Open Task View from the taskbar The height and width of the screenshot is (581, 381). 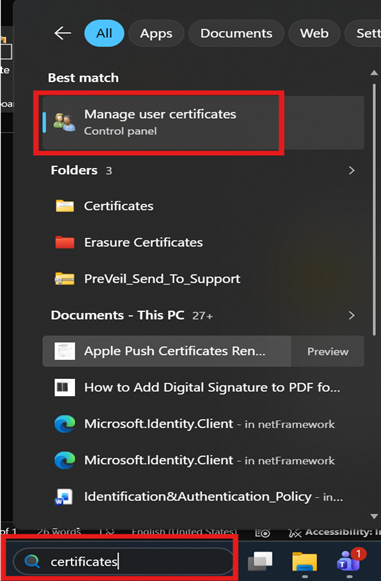coord(260,561)
